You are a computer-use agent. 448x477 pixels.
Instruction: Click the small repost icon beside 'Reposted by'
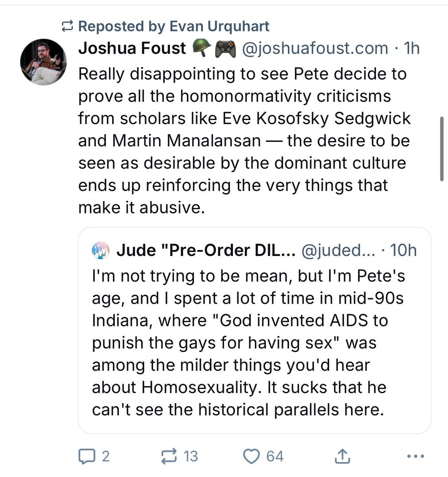68,27
